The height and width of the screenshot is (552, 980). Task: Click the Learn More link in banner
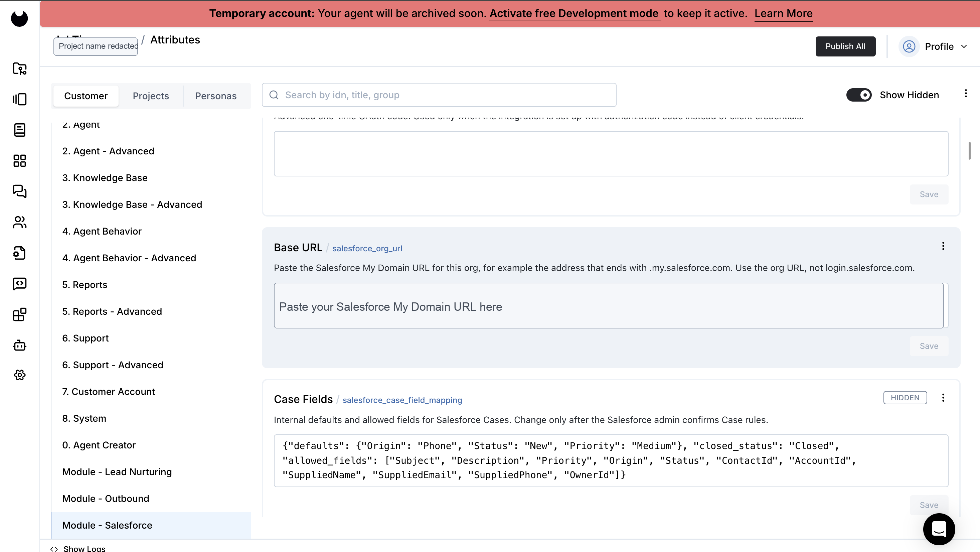pyautogui.click(x=783, y=13)
